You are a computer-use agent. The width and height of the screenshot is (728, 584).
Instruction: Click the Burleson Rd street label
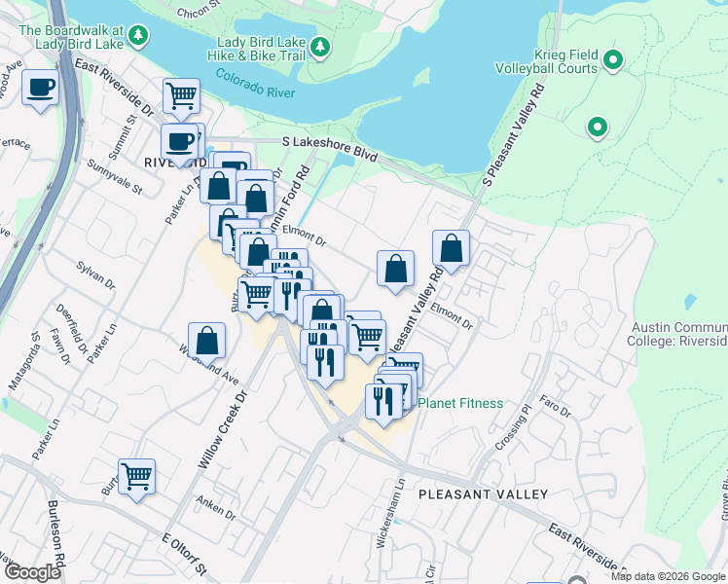(57, 533)
